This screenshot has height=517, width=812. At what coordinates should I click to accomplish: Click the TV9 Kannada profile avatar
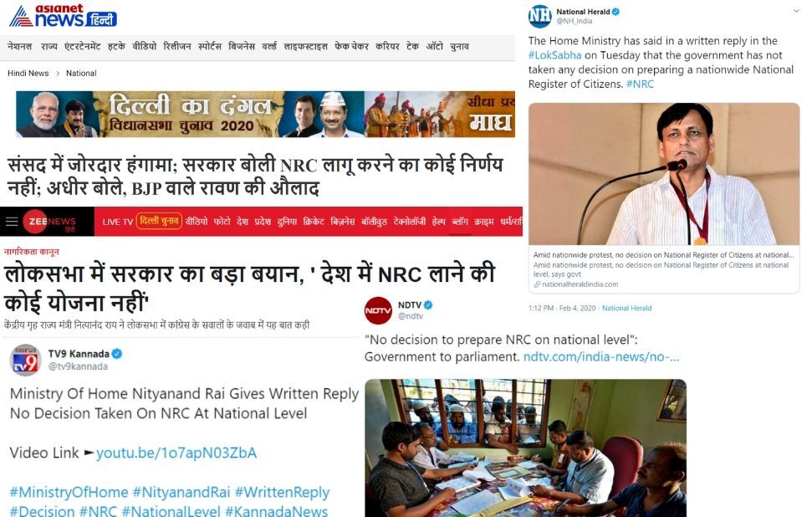[x=26, y=360]
